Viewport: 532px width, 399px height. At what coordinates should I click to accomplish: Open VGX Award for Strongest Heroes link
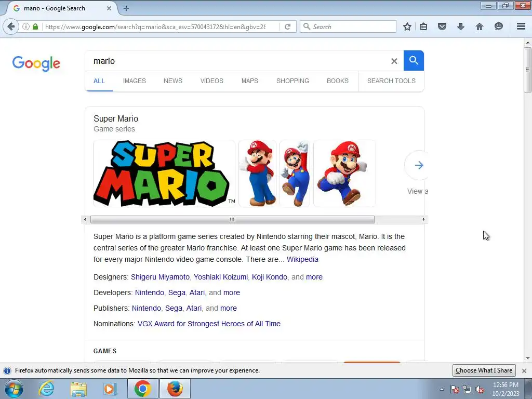(x=209, y=324)
